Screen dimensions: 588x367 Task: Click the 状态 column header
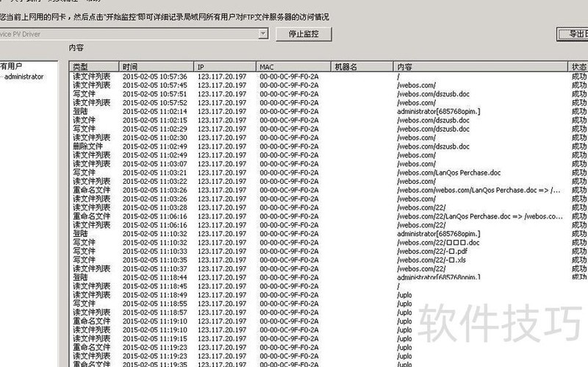click(x=578, y=67)
